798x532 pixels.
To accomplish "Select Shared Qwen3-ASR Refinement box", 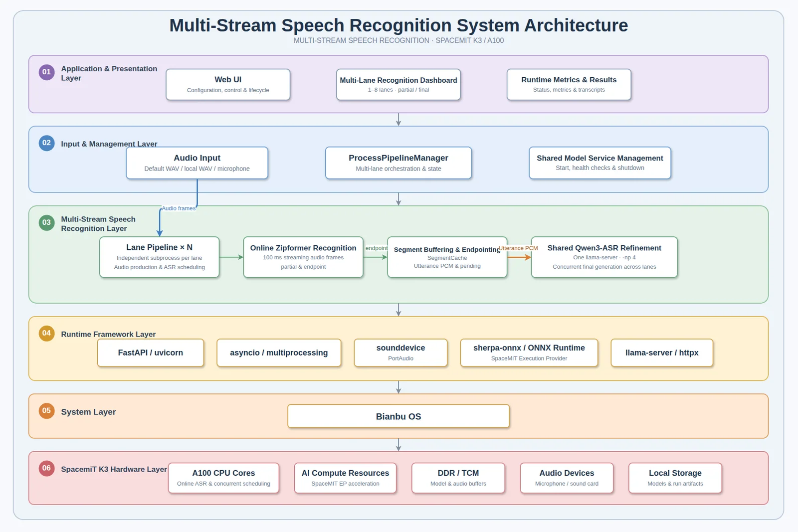I will coord(604,257).
